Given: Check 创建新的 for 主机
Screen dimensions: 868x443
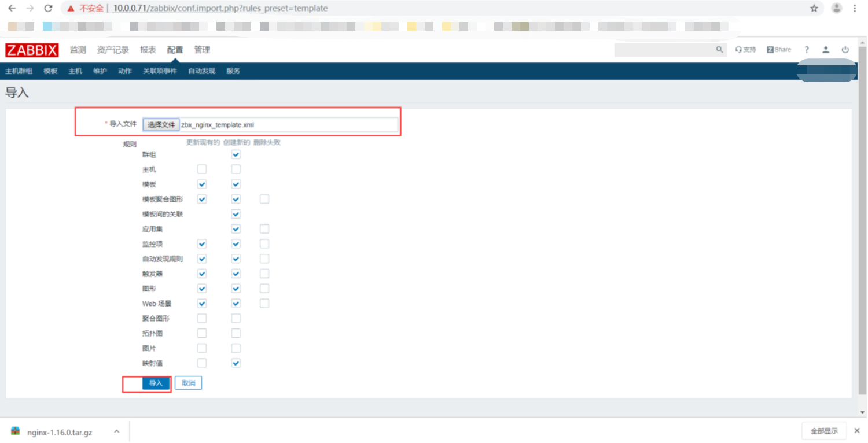Looking at the screenshot, I should point(236,169).
